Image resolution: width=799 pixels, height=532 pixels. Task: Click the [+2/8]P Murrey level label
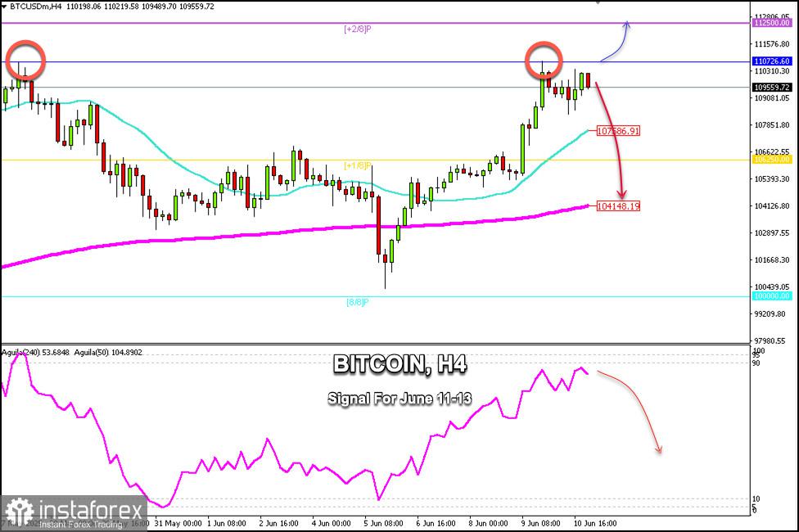(358, 29)
